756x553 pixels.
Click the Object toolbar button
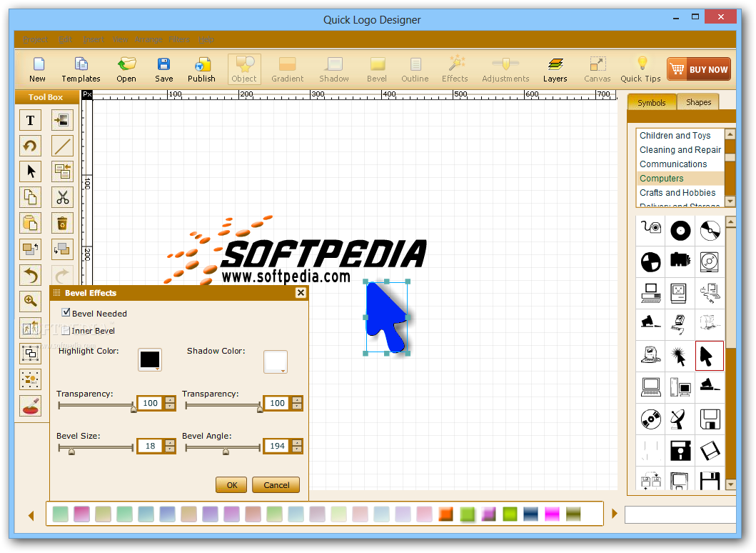pyautogui.click(x=244, y=69)
